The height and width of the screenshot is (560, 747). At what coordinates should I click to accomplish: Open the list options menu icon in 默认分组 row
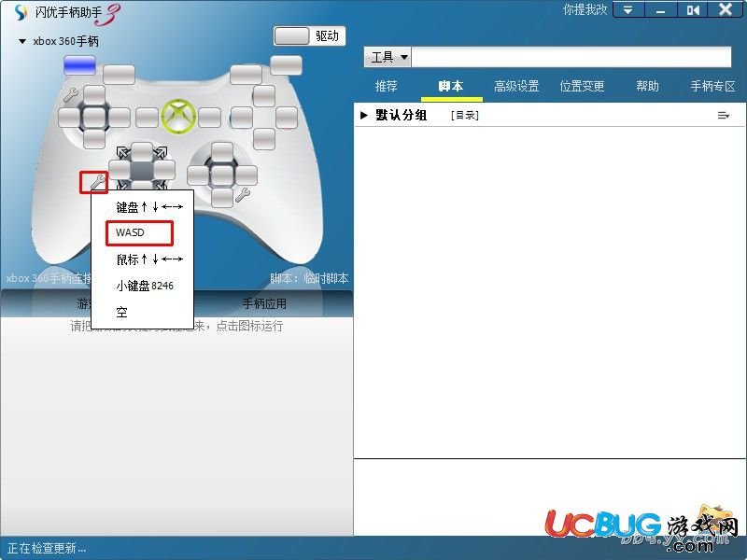(x=723, y=115)
